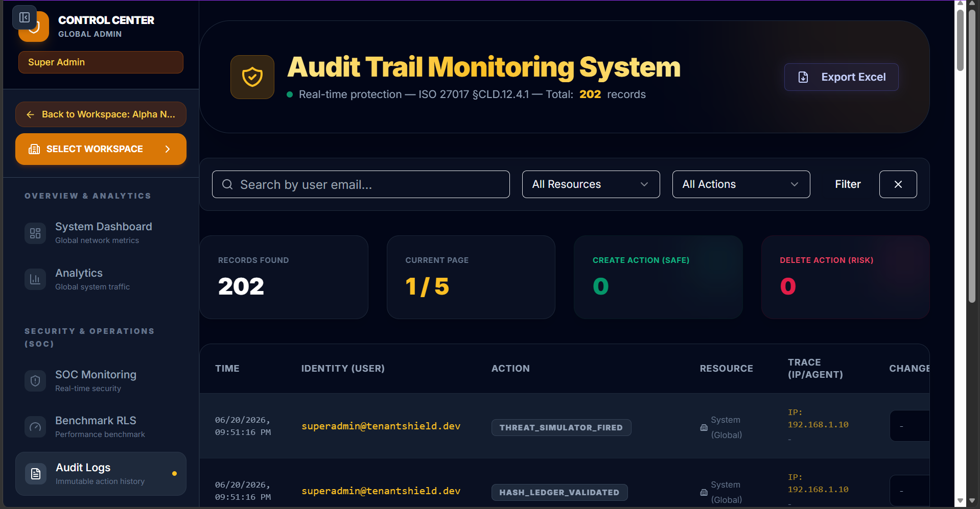Clear filters with the X button
The height and width of the screenshot is (509, 980).
(x=898, y=184)
